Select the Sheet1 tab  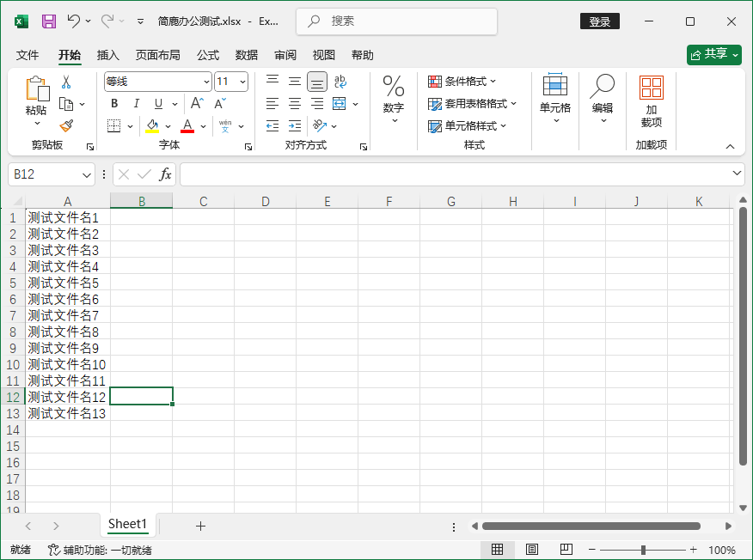[x=127, y=524]
